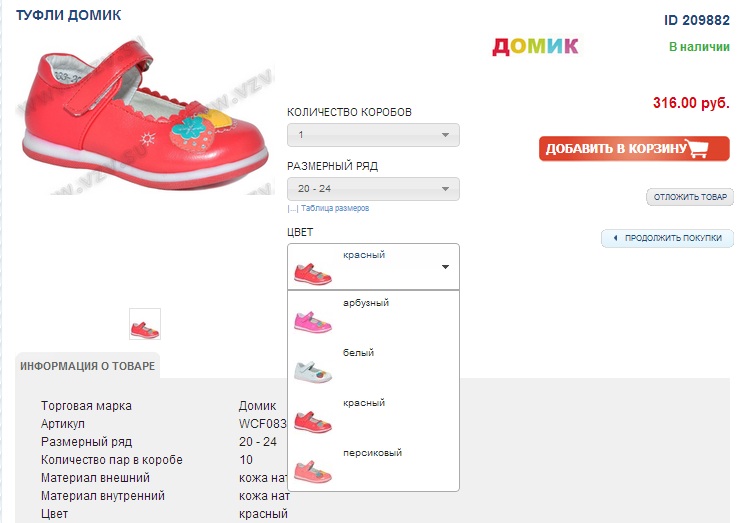
Task: Select the персиковый peach shoe icon
Action: click(x=312, y=471)
